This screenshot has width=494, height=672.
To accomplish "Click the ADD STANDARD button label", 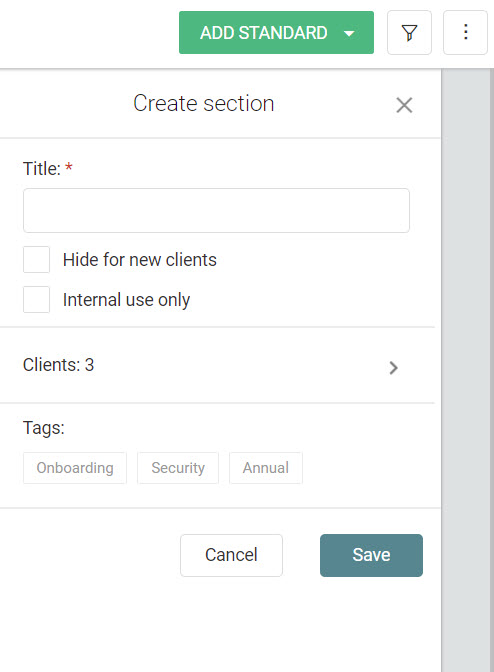I will pyautogui.click(x=263, y=33).
